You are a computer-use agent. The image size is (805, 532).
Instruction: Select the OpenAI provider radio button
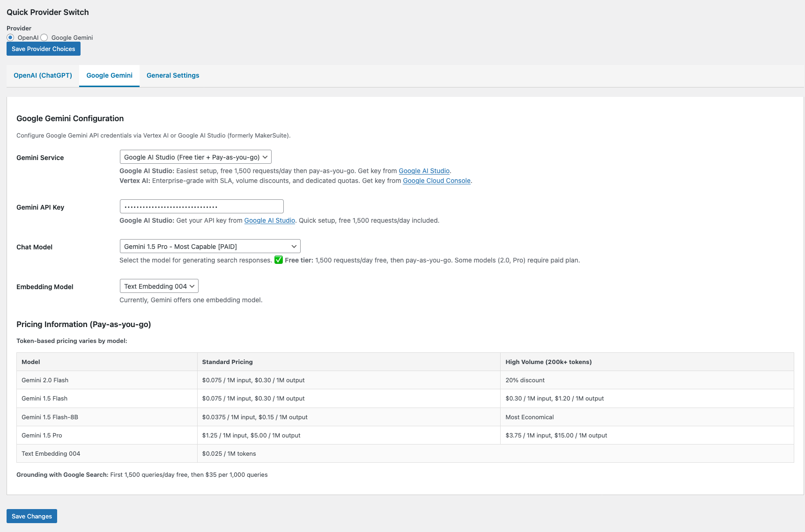coord(10,37)
